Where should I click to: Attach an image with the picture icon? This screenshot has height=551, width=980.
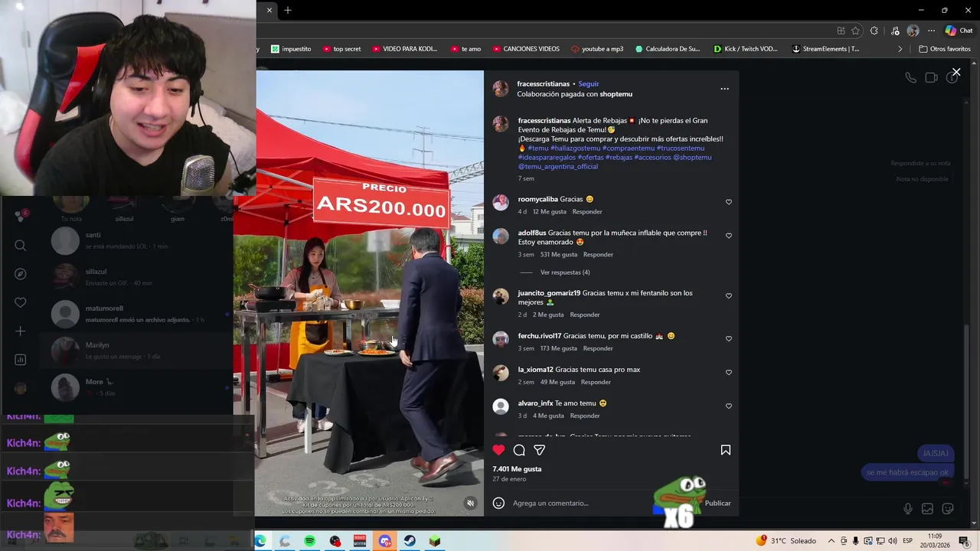click(927, 509)
